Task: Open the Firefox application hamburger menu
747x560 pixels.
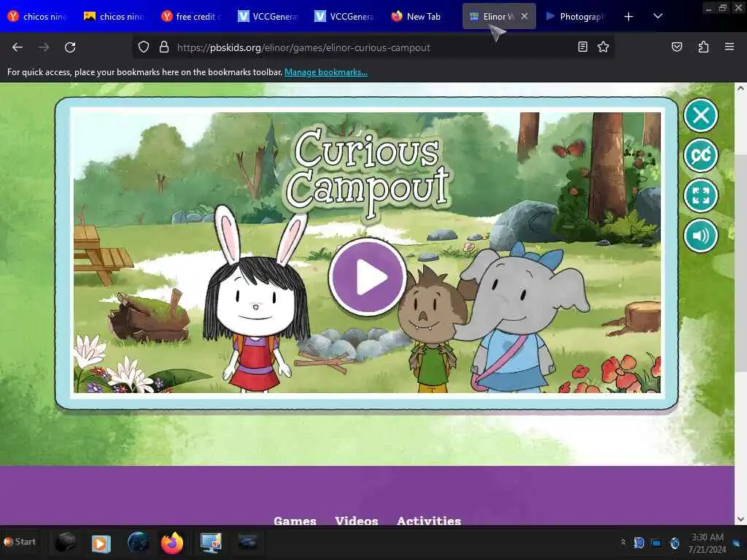Action: (729, 47)
